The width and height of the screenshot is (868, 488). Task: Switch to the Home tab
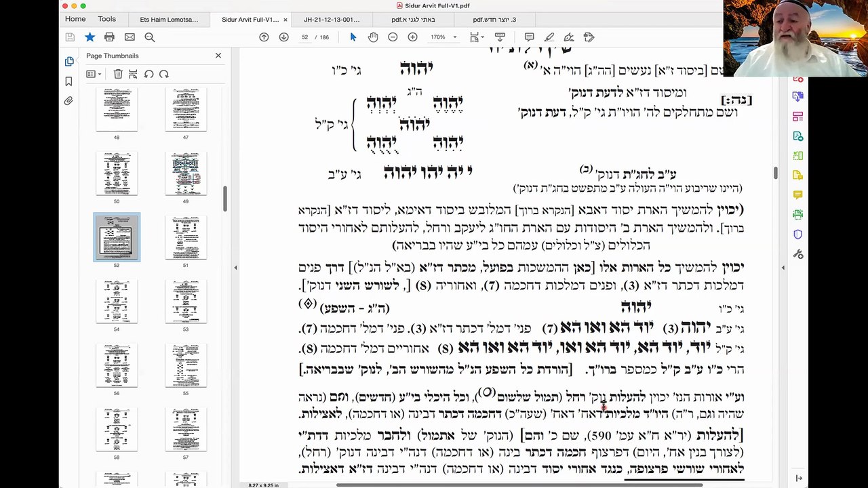click(75, 20)
